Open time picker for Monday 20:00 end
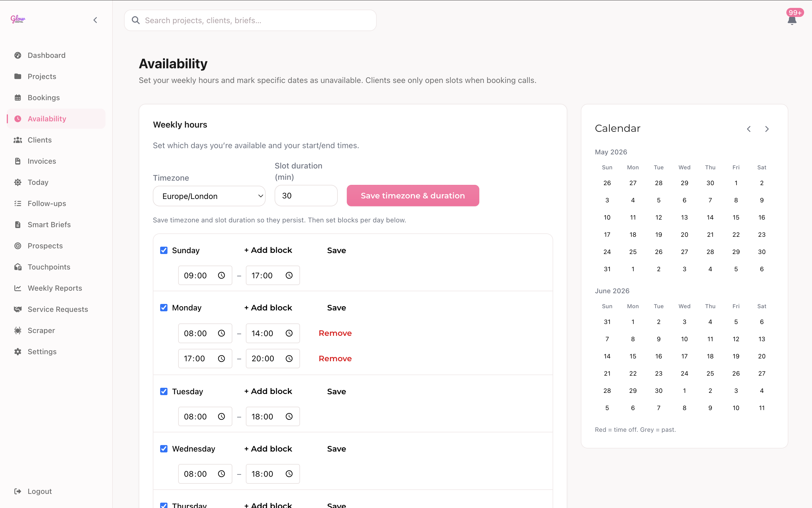This screenshot has width=812, height=508. click(x=289, y=358)
